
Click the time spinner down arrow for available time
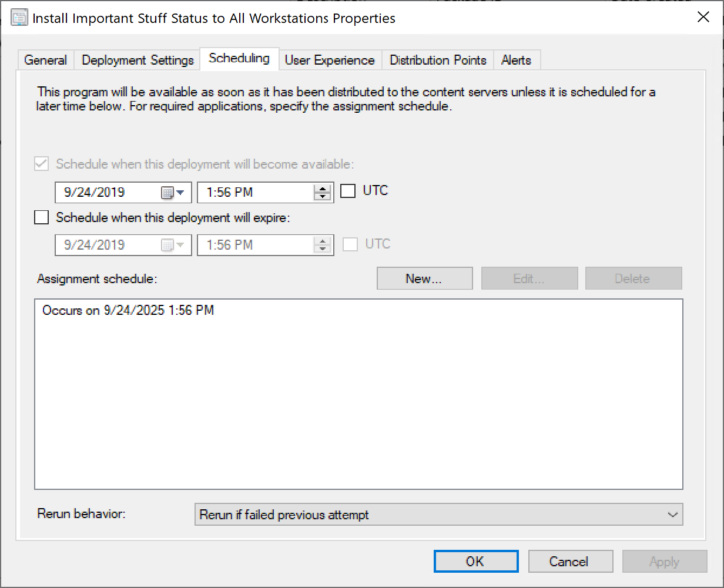tap(322, 197)
